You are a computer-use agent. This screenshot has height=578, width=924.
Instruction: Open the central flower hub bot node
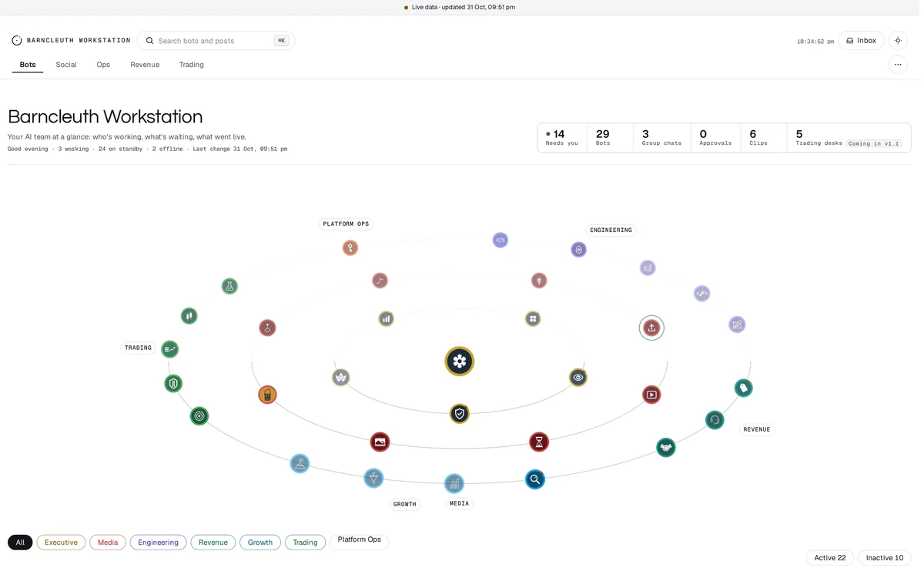(x=459, y=361)
